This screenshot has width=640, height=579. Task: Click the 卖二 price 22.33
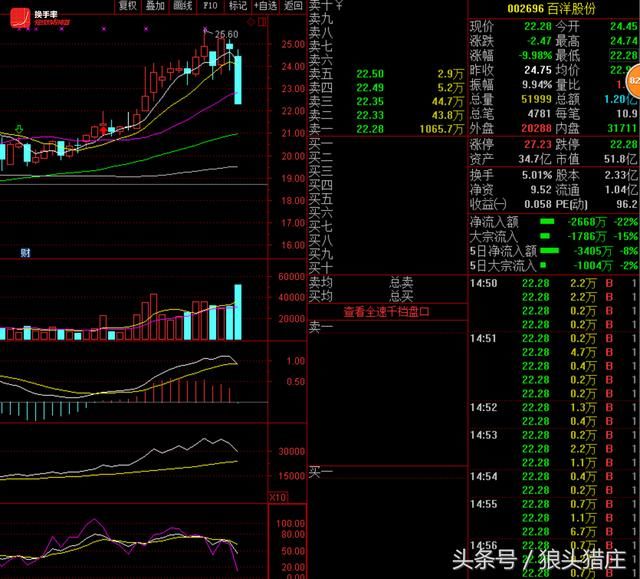pos(370,115)
